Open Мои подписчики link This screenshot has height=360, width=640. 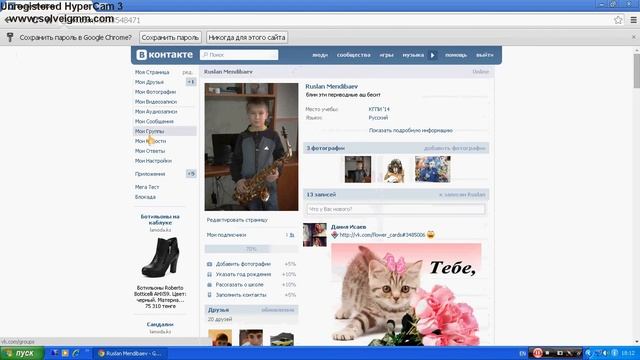(x=227, y=235)
